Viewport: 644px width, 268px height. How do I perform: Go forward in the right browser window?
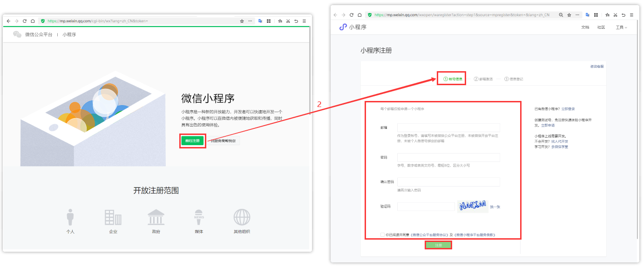344,15
